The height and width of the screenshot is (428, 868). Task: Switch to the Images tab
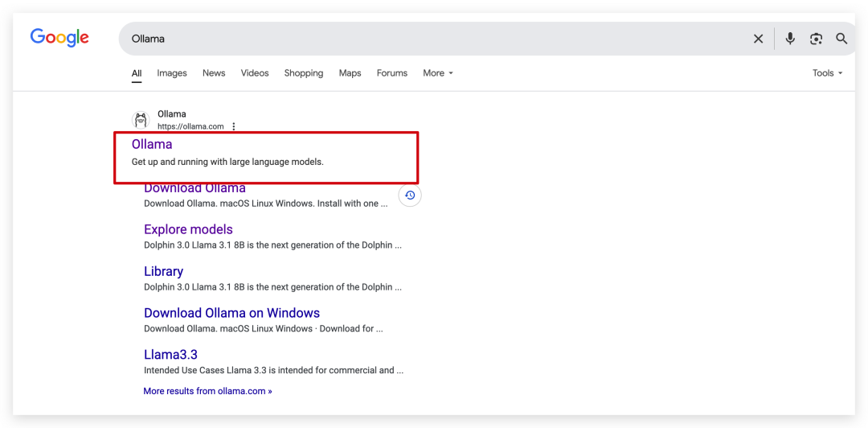172,73
